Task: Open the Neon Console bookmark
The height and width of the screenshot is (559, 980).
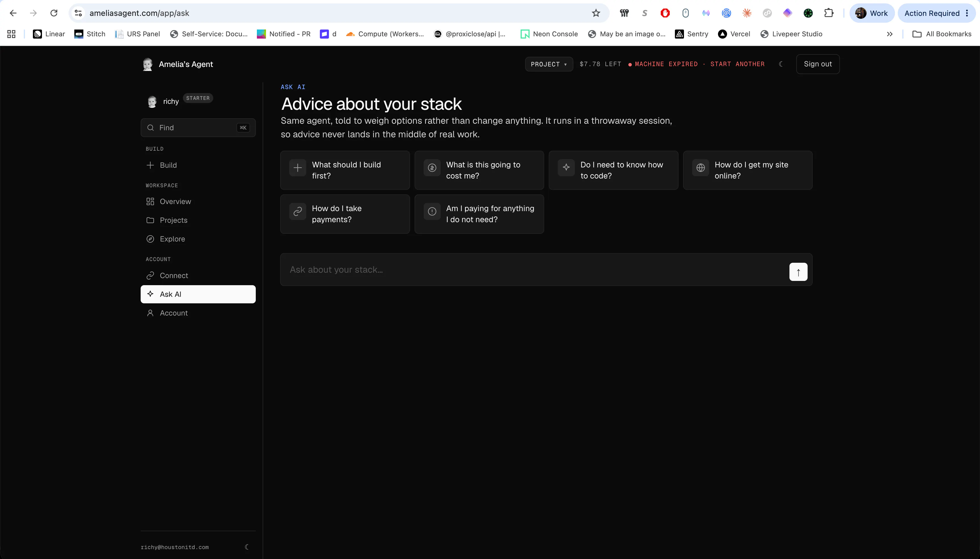Action: coord(549,34)
